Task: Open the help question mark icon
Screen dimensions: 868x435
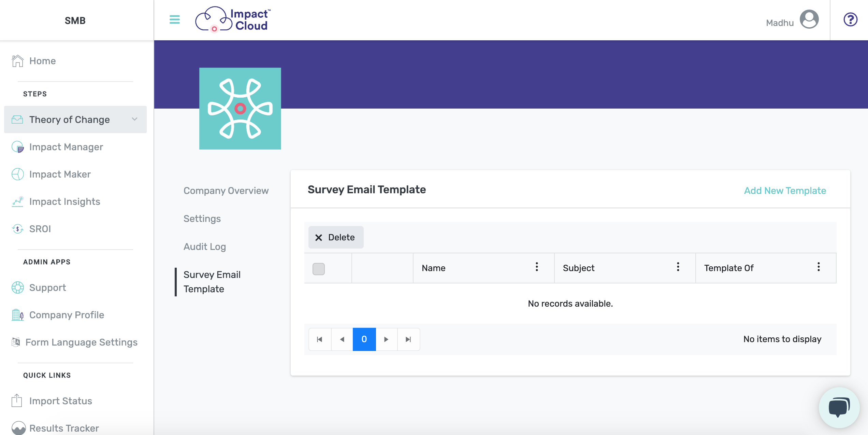Action: point(850,19)
